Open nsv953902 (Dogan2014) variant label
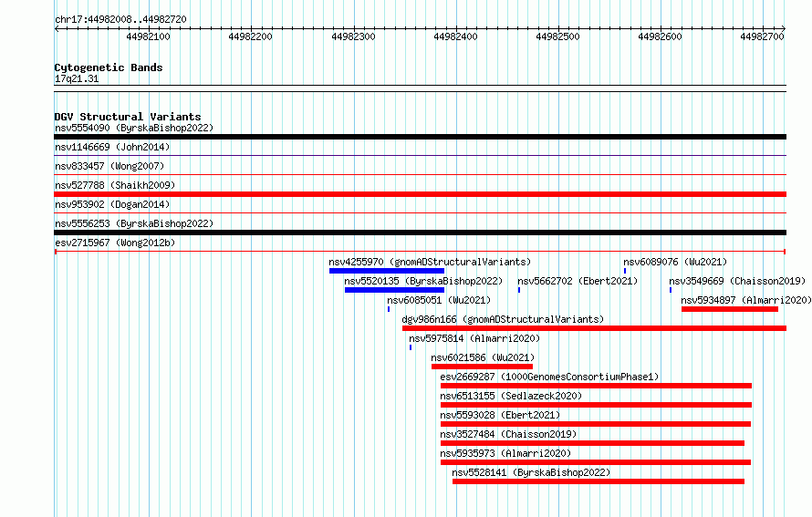Viewport: 812px width, 517px height. (112, 204)
